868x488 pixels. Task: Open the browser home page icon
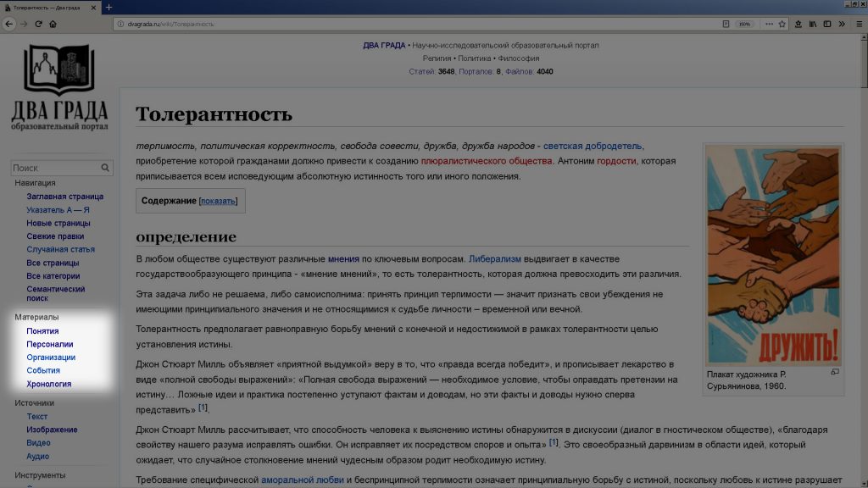[53, 24]
